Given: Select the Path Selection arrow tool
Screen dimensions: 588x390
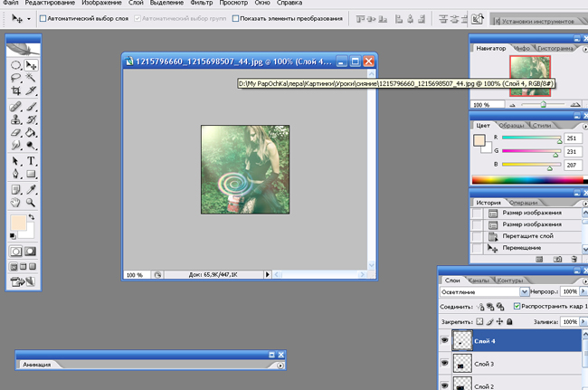Looking at the screenshot, I should click(x=15, y=161).
